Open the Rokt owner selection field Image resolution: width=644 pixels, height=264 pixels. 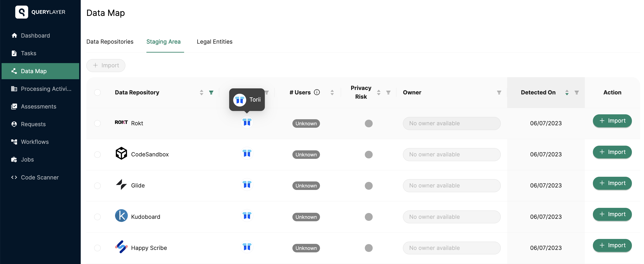pyautogui.click(x=452, y=123)
